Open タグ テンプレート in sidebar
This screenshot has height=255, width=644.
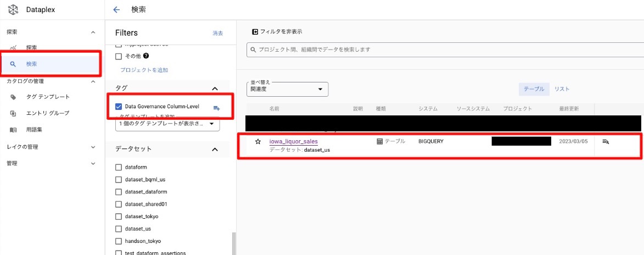click(48, 97)
